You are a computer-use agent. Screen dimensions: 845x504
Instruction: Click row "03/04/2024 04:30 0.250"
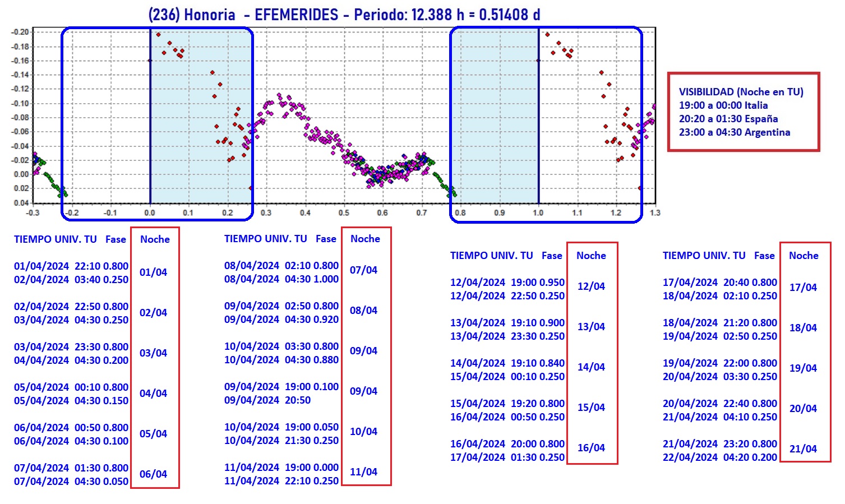tap(71, 320)
